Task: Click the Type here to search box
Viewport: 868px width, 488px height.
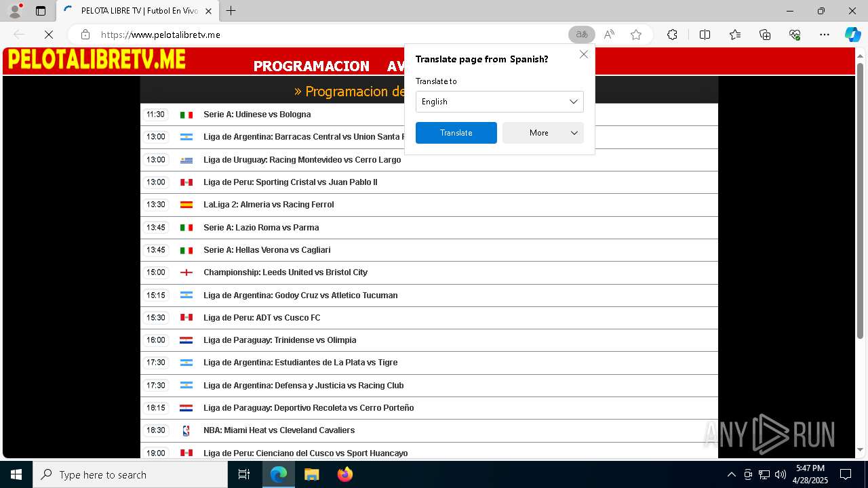Action: click(130, 474)
